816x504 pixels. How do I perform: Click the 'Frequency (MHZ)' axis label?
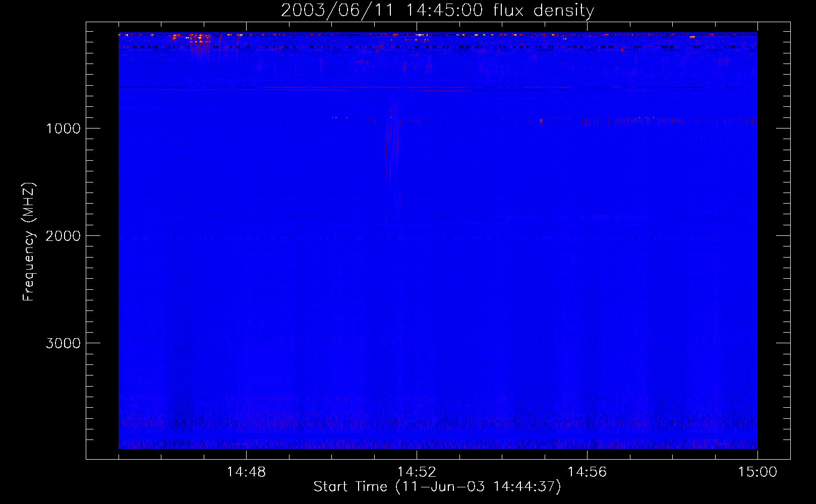click(29, 242)
